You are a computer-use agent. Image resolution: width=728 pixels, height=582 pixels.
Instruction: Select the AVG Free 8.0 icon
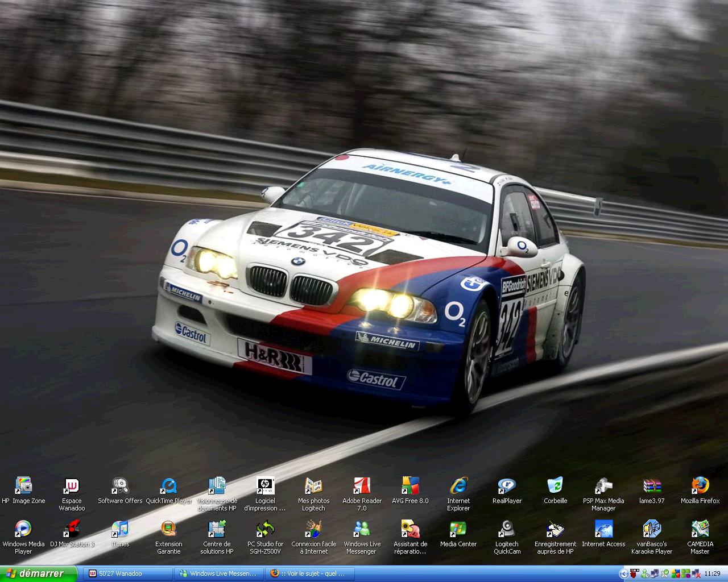pos(410,490)
